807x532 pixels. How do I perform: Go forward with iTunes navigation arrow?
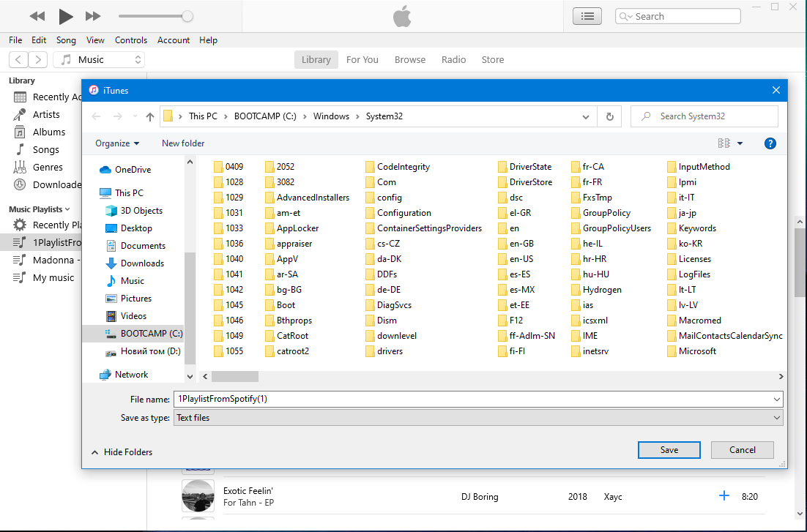click(38, 60)
